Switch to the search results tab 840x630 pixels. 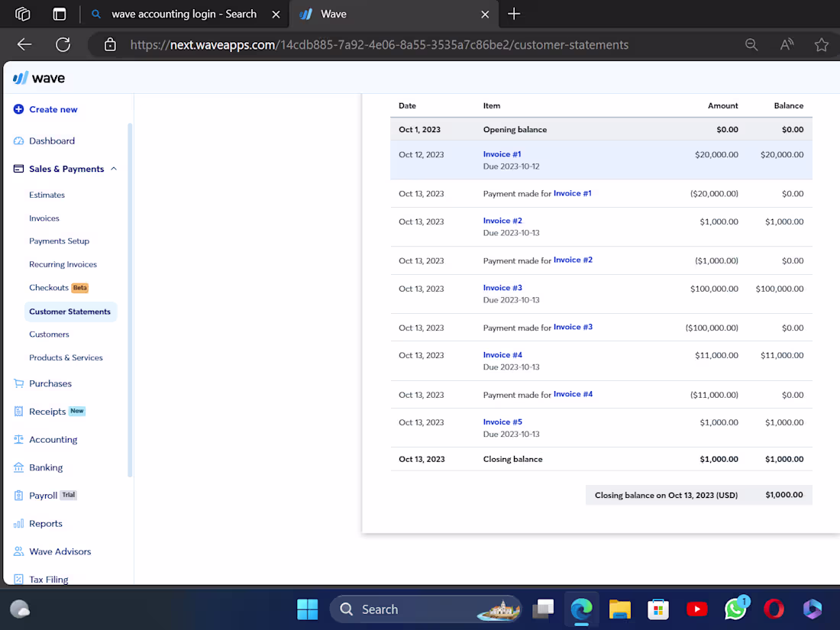pos(183,14)
